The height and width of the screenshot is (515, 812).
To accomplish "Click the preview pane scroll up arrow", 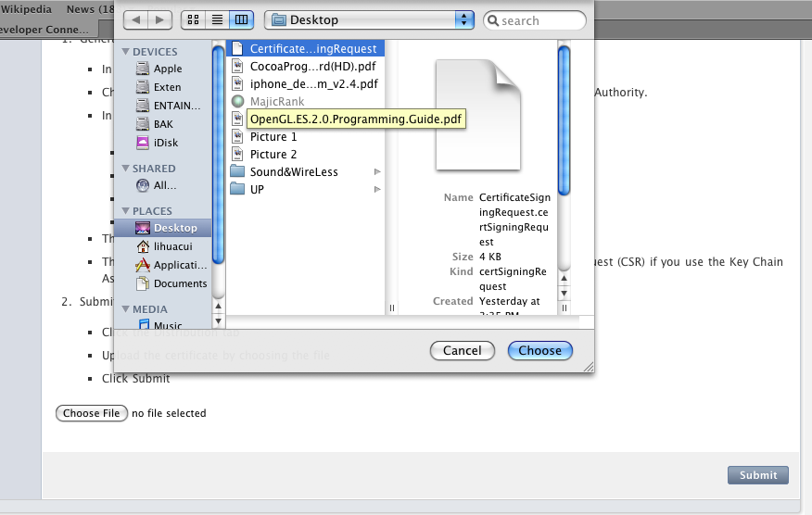I will point(564,279).
